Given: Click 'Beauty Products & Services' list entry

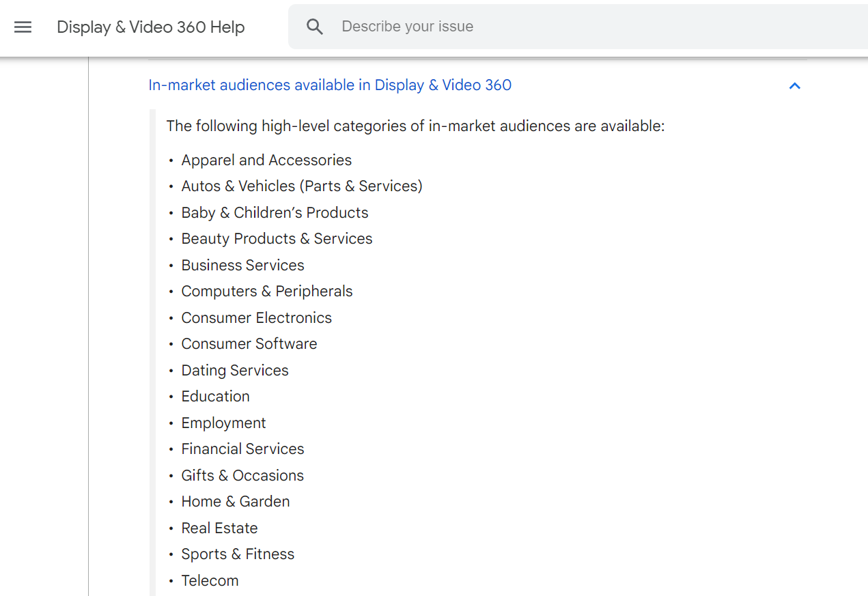Looking at the screenshot, I should [277, 239].
